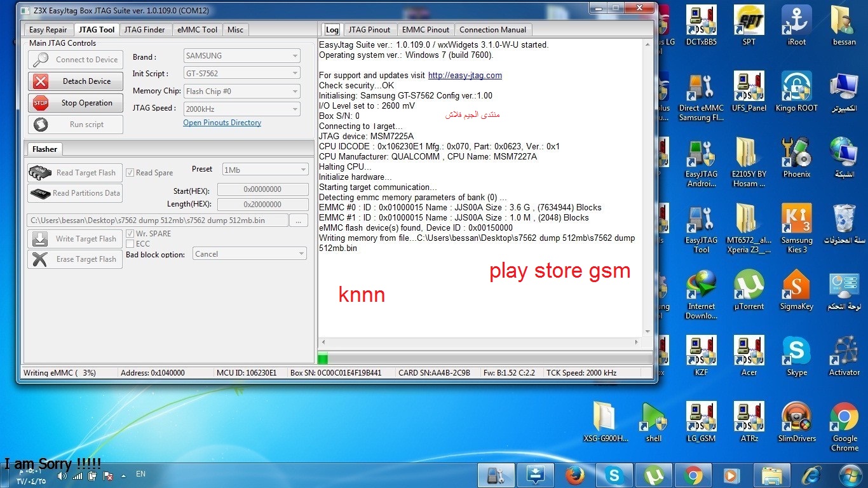Show hidden tray icons arrow
Screen dimensions: 868x488
(123, 475)
